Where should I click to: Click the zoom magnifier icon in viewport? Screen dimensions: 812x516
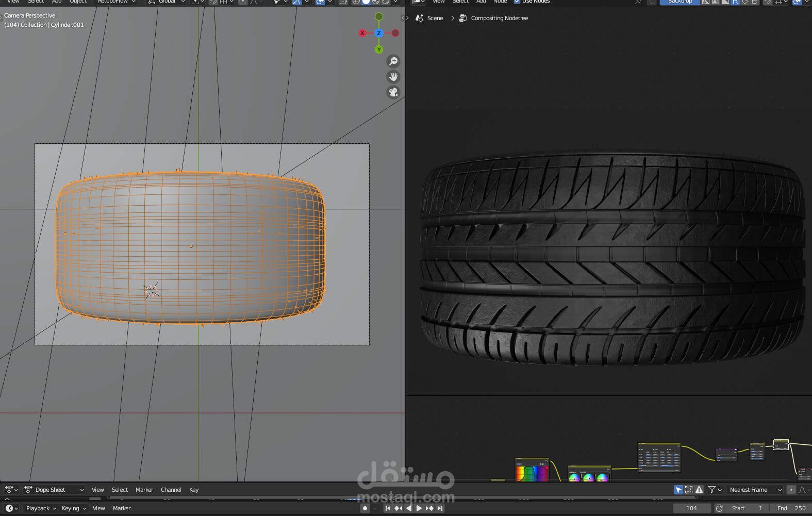pyautogui.click(x=393, y=61)
